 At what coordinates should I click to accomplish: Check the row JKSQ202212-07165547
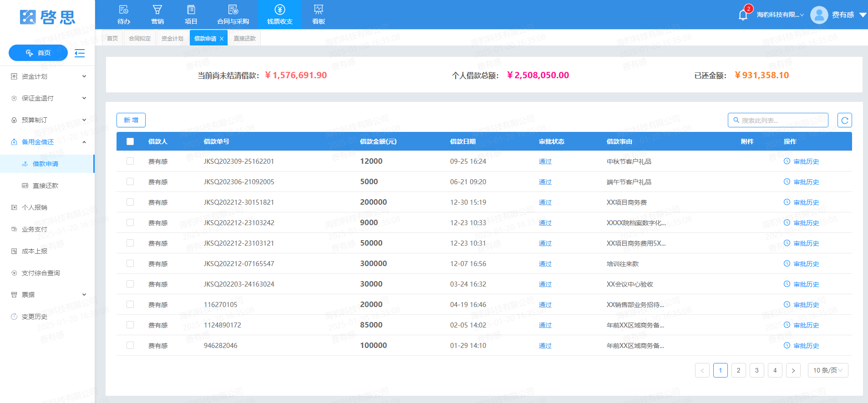pos(130,263)
